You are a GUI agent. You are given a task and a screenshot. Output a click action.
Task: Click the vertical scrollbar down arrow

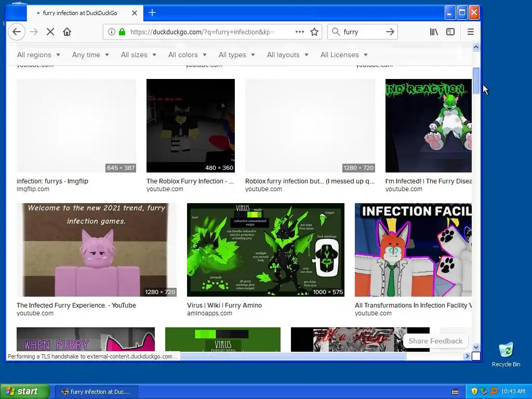click(x=476, y=347)
